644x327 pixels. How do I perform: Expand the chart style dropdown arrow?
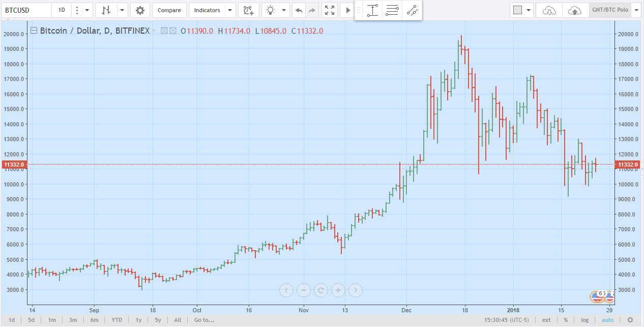click(122, 10)
